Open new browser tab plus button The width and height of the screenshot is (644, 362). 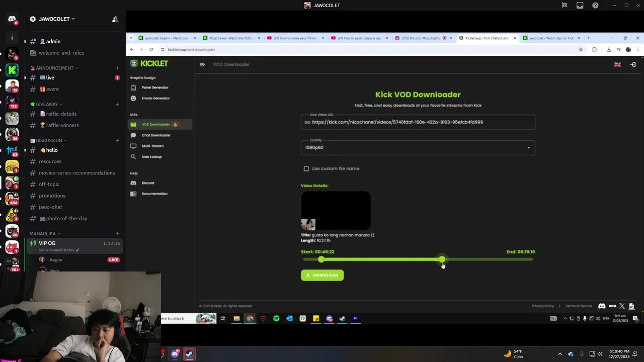click(x=589, y=38)
